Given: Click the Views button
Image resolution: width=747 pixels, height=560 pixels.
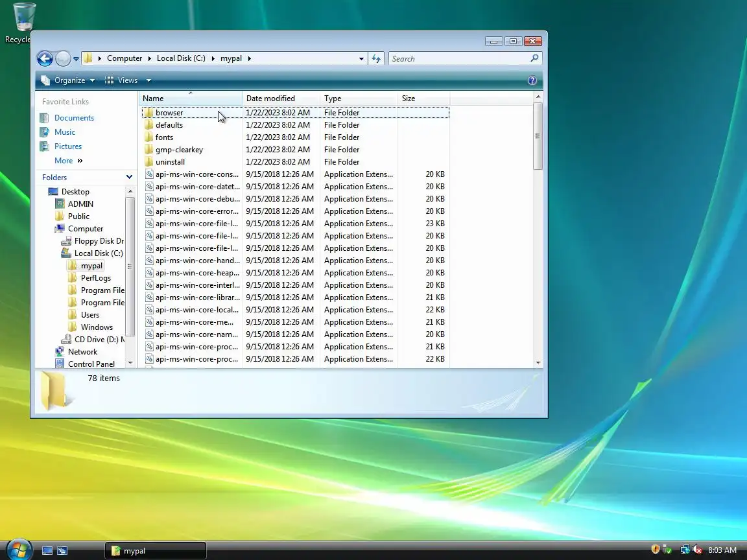Looking at the screenshot, I should tap(122, 80).
